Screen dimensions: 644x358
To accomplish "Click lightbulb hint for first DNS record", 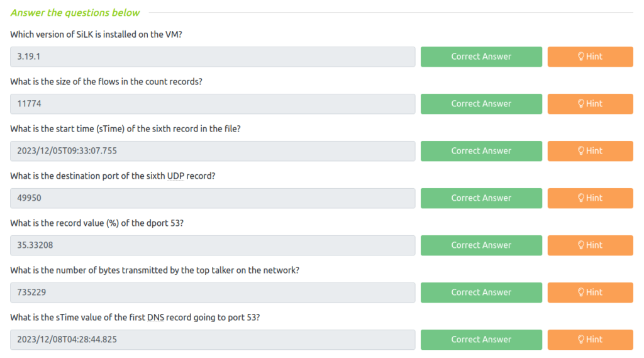I will (x=590, y=340).
